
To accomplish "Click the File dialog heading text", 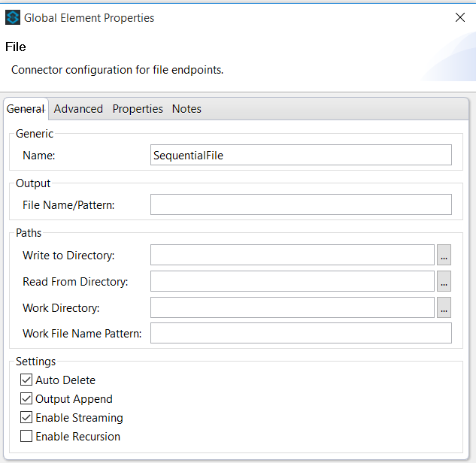I will (x=16, y=47).
